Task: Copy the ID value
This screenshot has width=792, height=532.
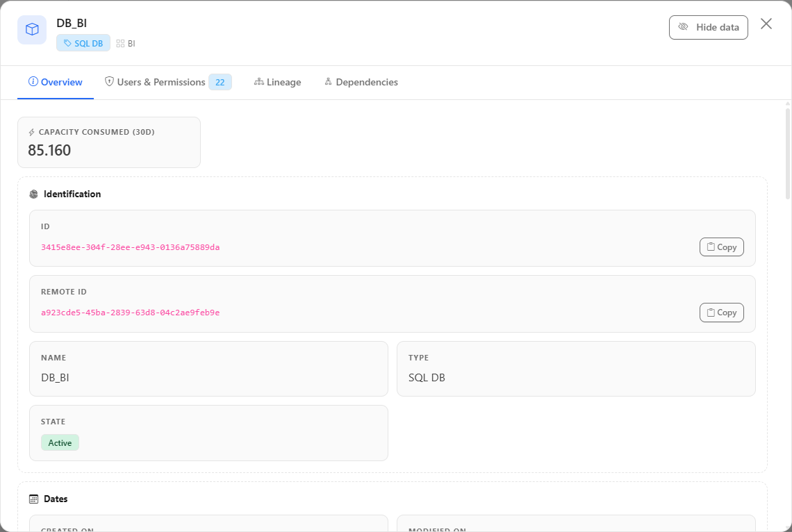Action: (x=721, y=247)
